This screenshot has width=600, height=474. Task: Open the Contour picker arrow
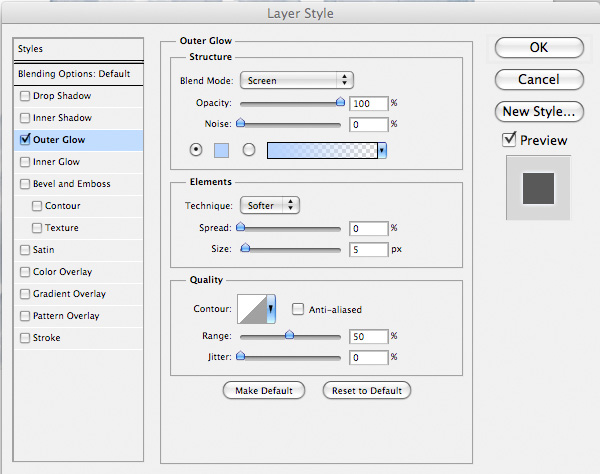pyautogui.click(x=271, y=309)
